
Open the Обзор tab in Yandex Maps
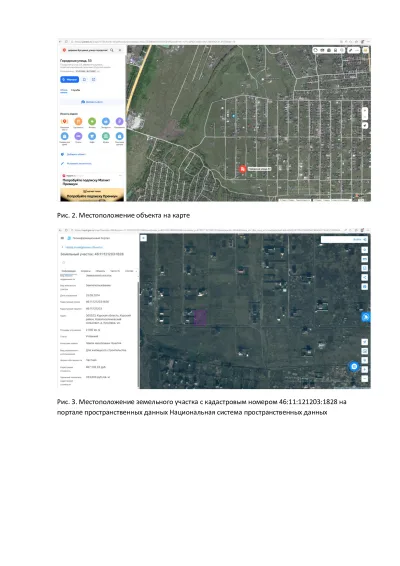[x=64, y=90]
